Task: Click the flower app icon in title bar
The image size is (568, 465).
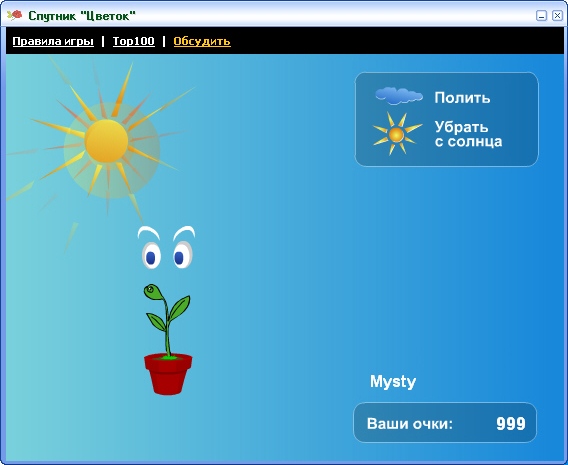Action: click(14, 15)
